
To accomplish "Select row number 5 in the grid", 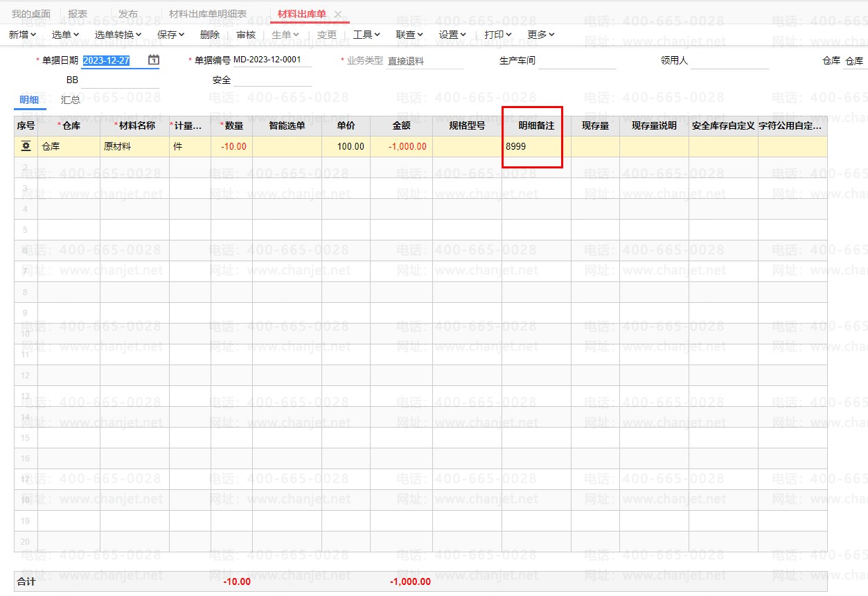I will coord(26,230).
